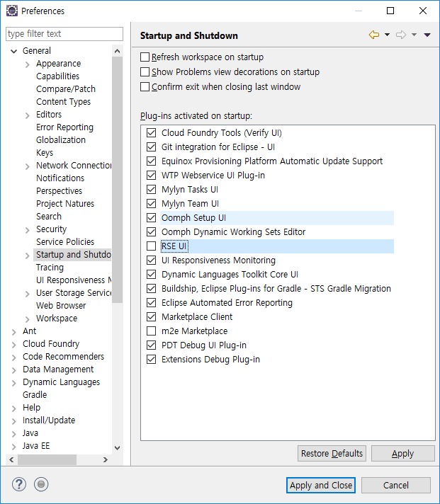Click the Help question mark icon
Image resolution: width=440 pixels, height=504 pixels.
[x=19, y=484]
